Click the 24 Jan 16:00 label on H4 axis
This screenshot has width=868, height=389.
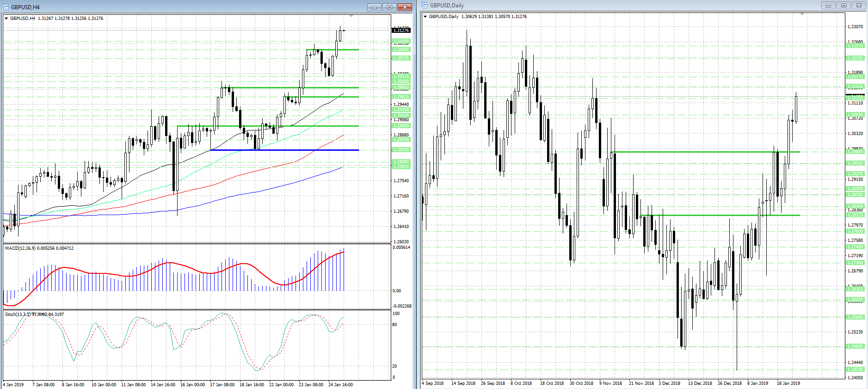[340, 384]
